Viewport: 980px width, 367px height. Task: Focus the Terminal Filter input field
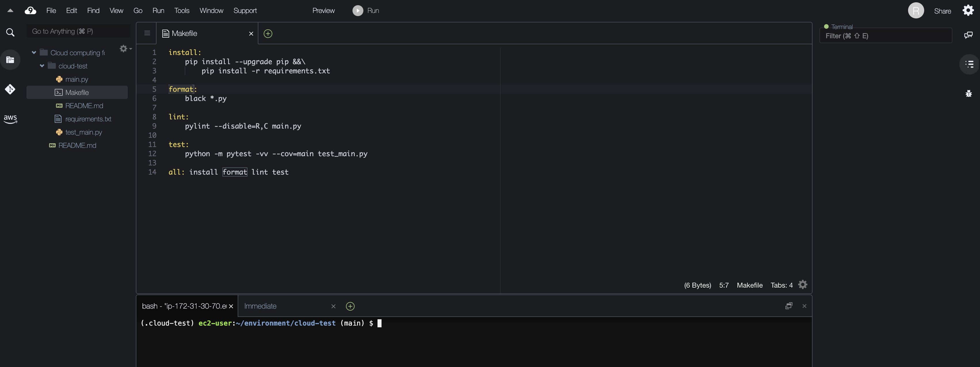886,36
